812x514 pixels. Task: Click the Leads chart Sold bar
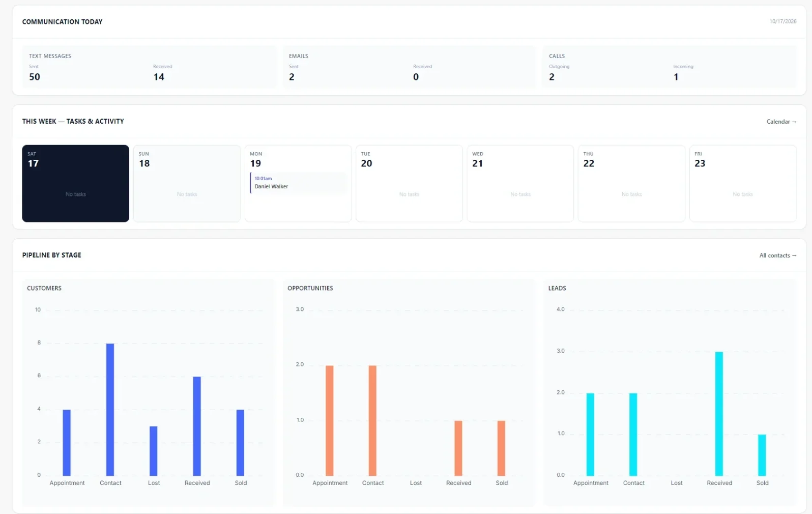[762, 455]
